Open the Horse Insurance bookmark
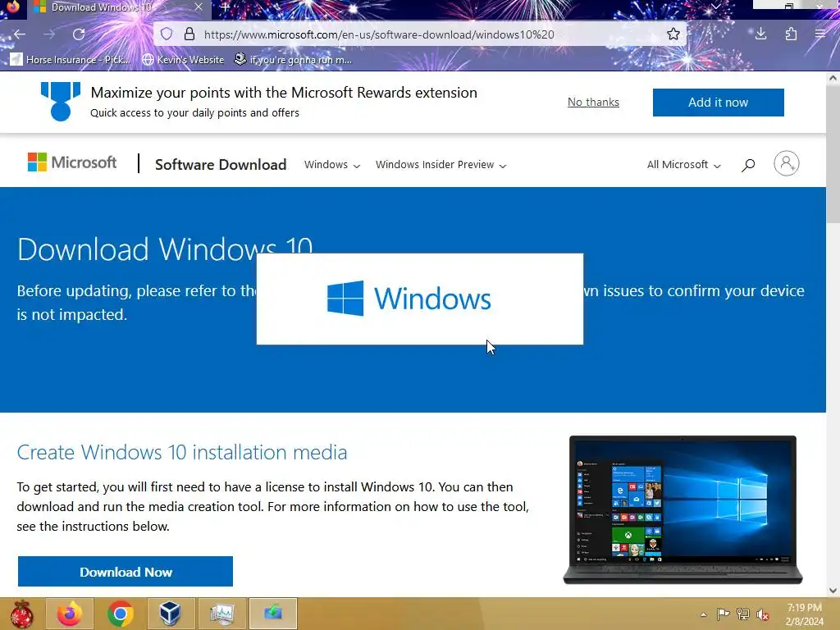840x630 pixels. (71, 59)
